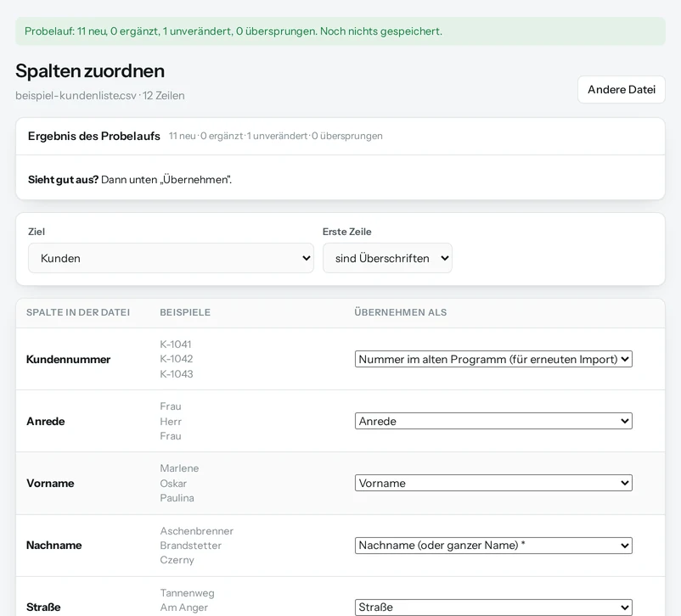
Task: Click example value Herr
Action: pos(171,422)
